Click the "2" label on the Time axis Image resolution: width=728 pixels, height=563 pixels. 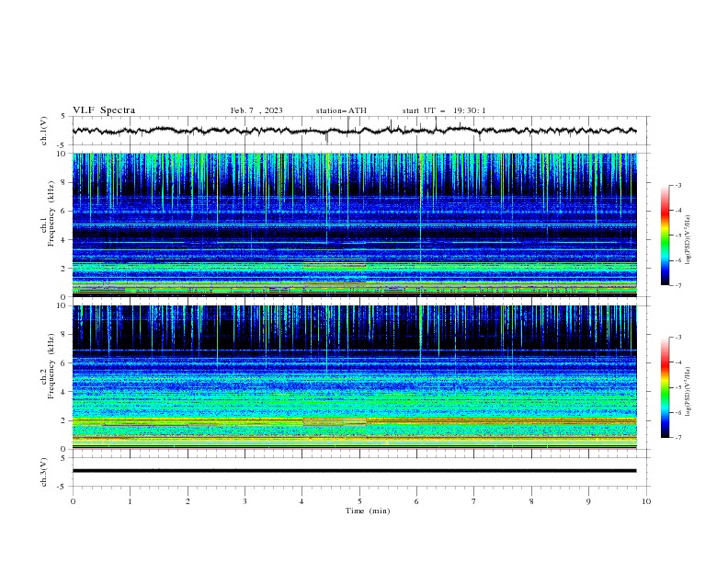point(188,501)
